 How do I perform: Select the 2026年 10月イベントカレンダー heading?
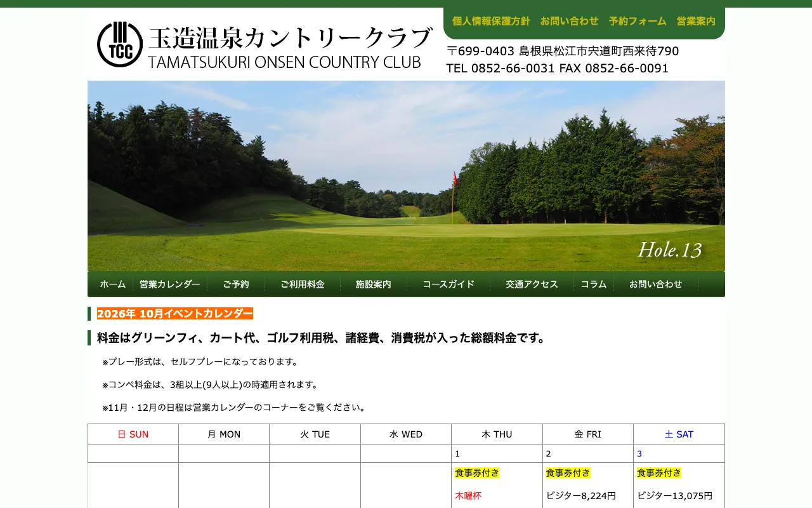[175, 314]
